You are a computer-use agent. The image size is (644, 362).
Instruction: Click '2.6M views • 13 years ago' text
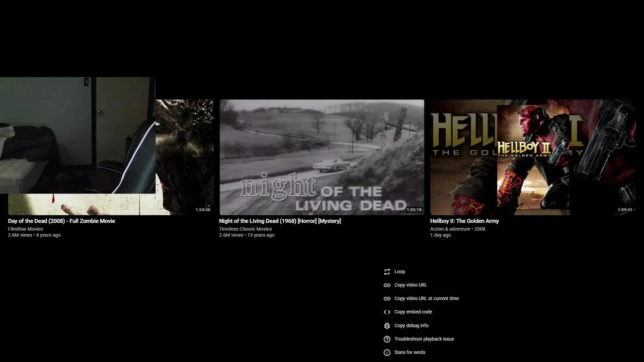(247, 235)
